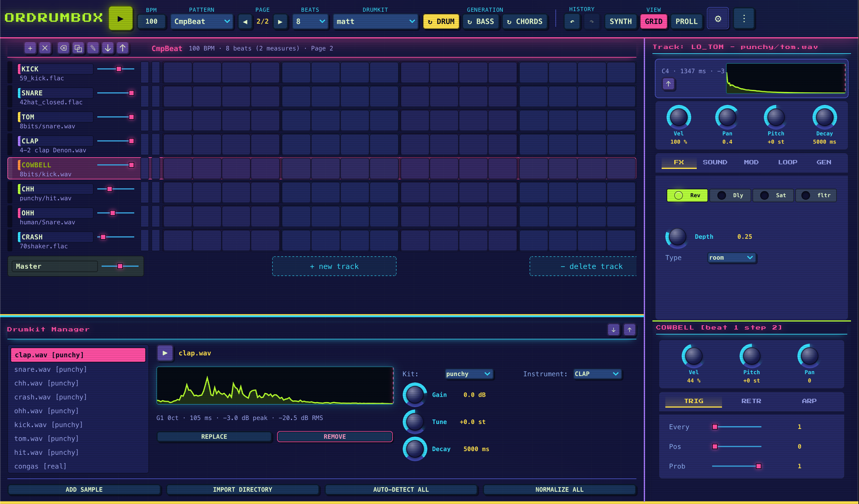Switch view to GRID
This screenshot has height=504, width=859.
(653, 22)
